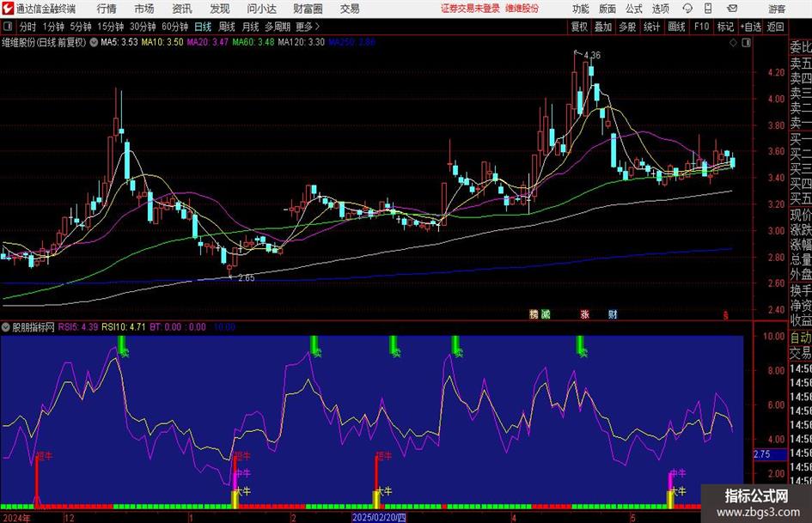Toggle the right info panel icon

click(746, 43)
